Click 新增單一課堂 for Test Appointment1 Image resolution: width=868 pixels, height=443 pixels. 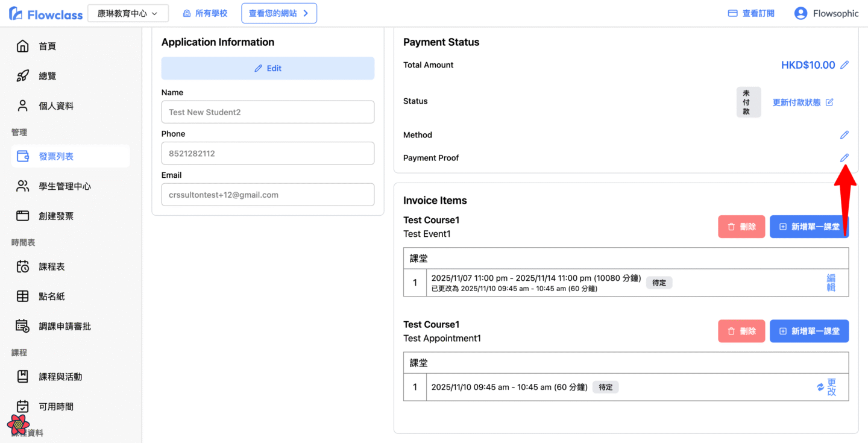tap(809, 331)
